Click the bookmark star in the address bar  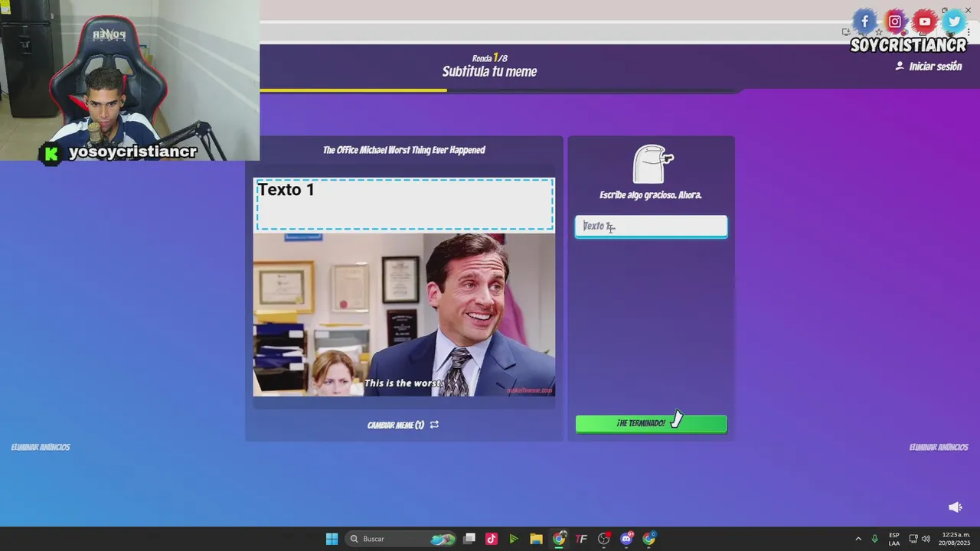pyautogui.click(x=878, y=32)
